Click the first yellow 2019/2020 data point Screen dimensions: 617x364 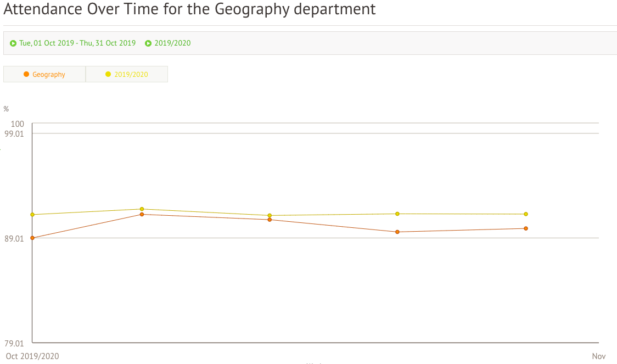tap(32, 215)
